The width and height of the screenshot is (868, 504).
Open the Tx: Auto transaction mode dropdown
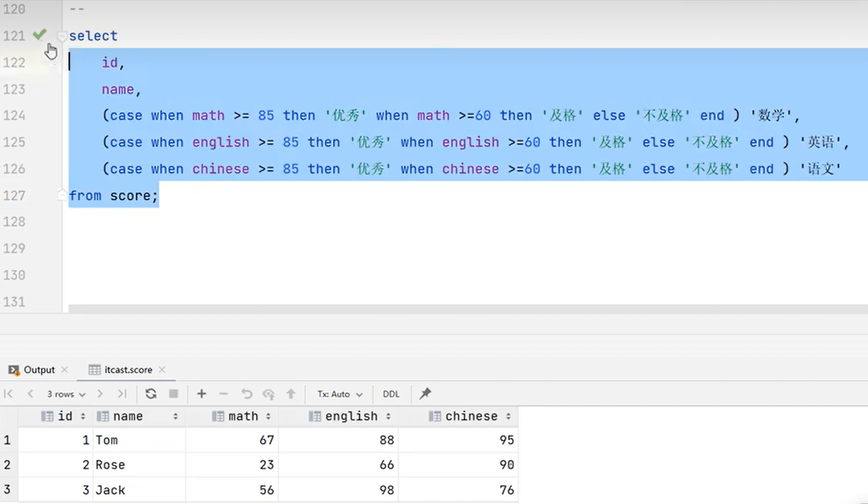[x=340, y=394]
